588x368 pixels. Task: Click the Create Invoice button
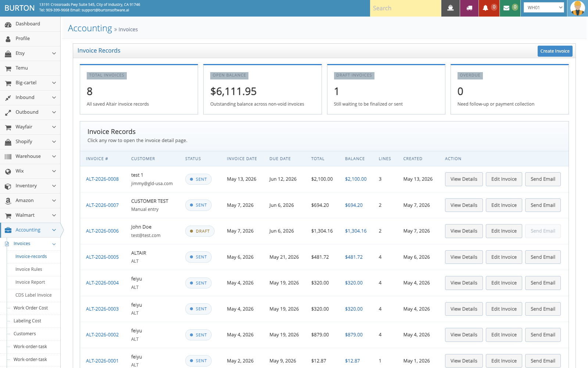tap(555, 51)
